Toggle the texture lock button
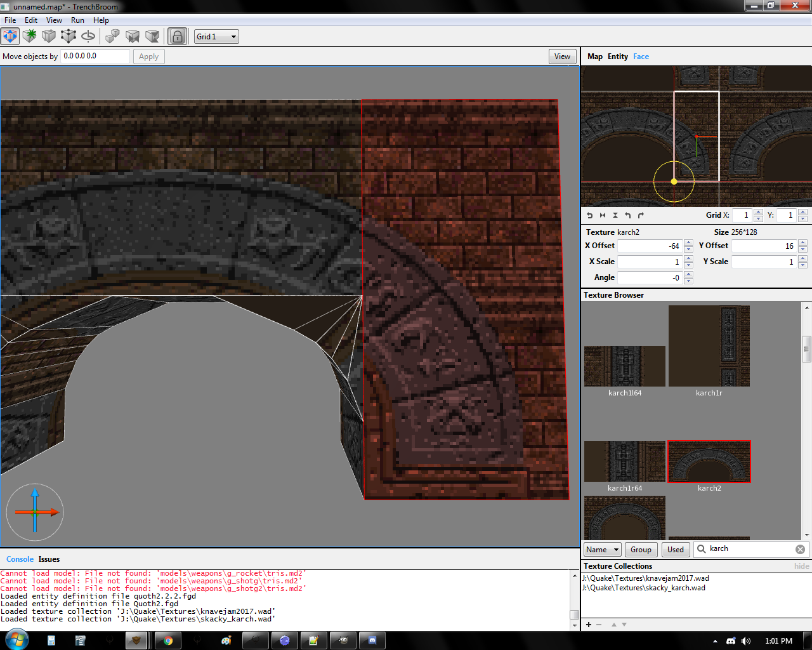Screen dimensions: 812x650 178,36
